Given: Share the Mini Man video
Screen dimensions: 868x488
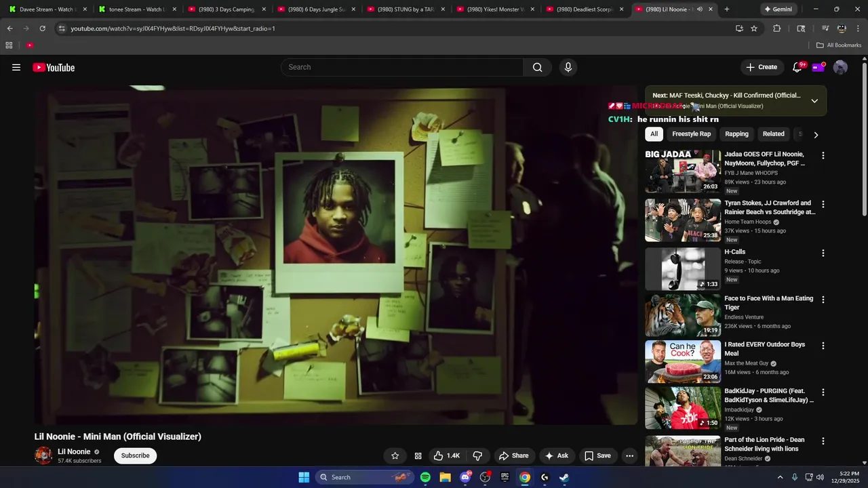Looking at the screenshot, I should 513,455.
